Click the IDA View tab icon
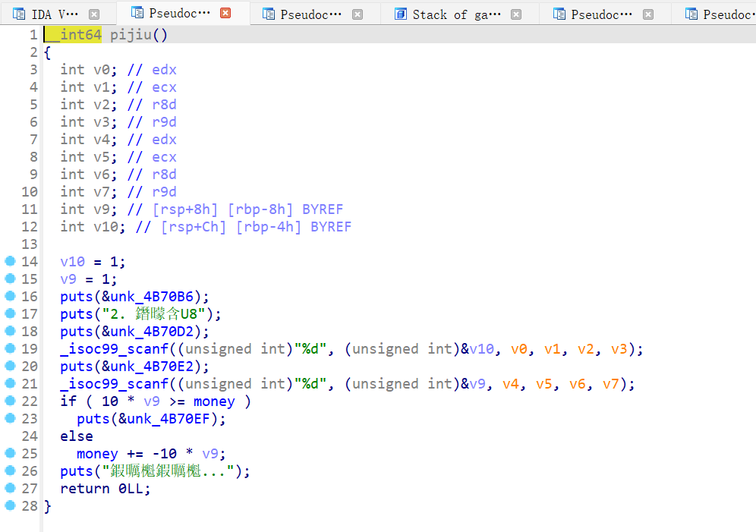The height and width of the screenshot is (532, 756). tap(17, 14)
